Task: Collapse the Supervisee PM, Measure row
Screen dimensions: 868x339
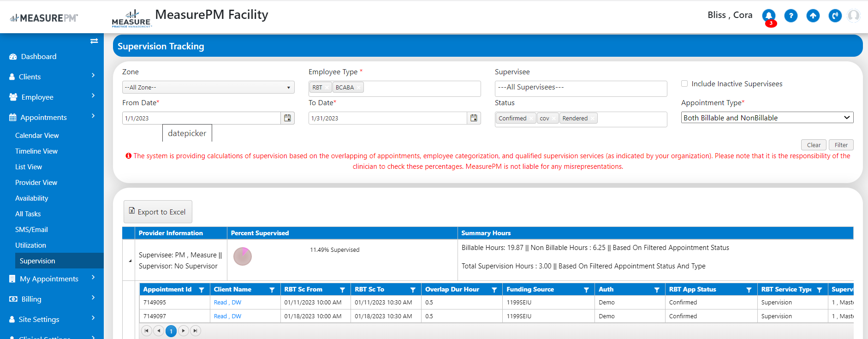Action: pyautogui.click(x=130, y=261)
